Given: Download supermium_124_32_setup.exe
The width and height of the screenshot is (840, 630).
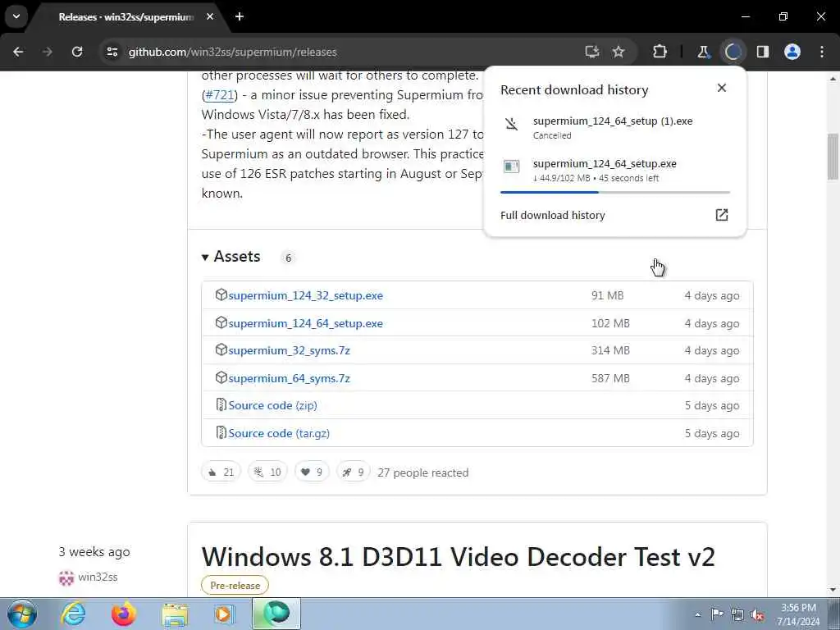Looking at the screenshot, I should tap(305, 295).
